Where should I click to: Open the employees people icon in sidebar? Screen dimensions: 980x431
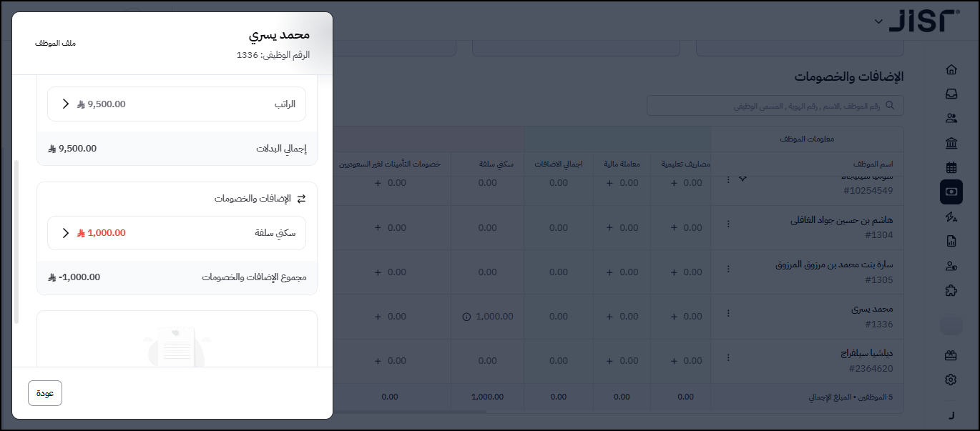[x=951, y=119]
